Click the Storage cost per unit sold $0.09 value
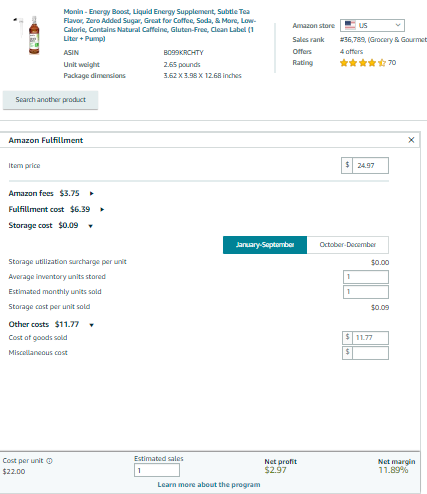This screenshot has width=427, height=494. pyautogui.click(x=380, y=307)
